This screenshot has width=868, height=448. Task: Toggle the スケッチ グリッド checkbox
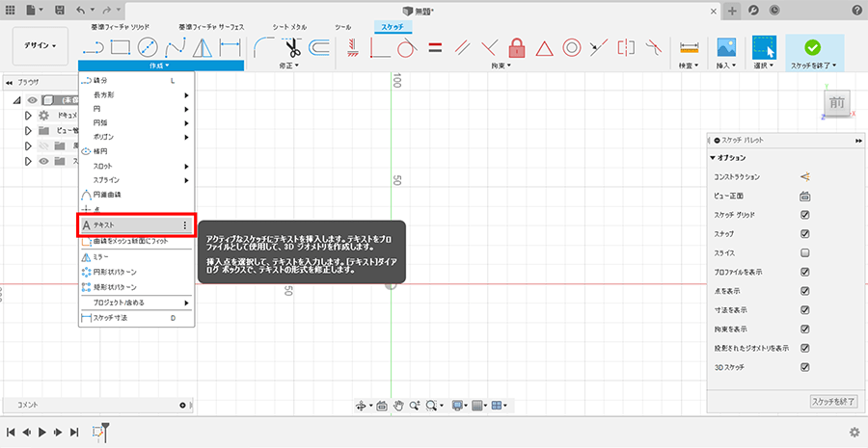pyautogui.click(x=804, y=215)
